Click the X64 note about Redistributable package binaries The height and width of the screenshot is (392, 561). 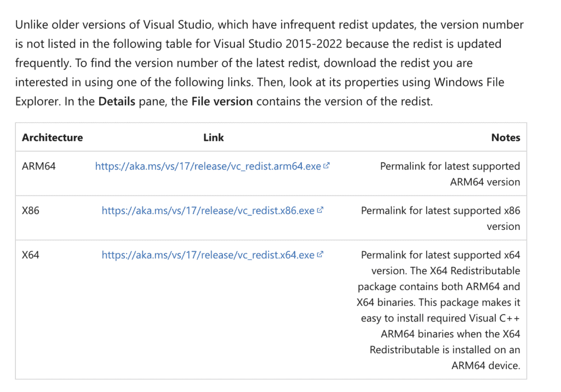438,310
